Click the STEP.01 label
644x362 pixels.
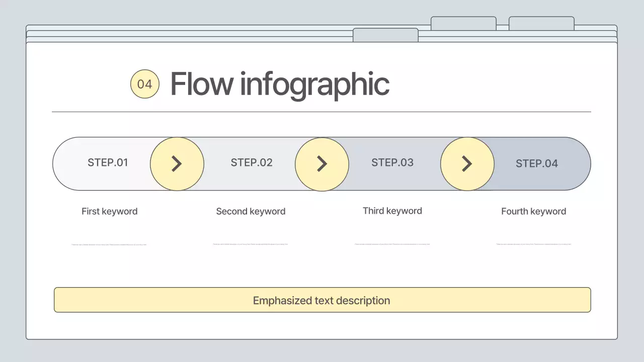(x=108, y=162)
